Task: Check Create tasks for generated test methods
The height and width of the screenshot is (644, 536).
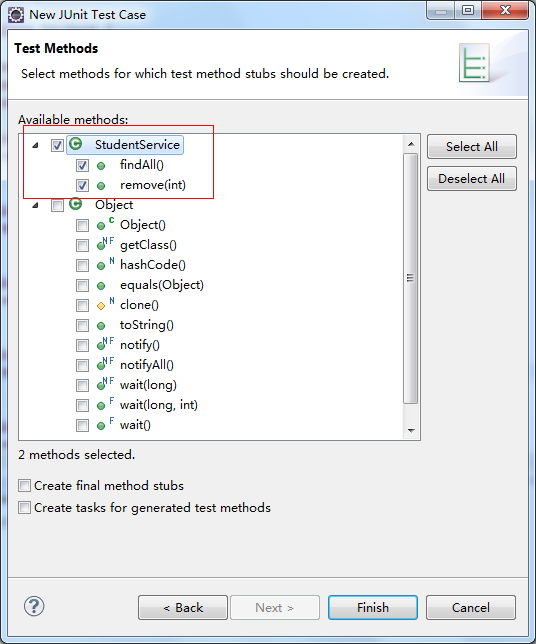Action: click(x=24, y=508)
